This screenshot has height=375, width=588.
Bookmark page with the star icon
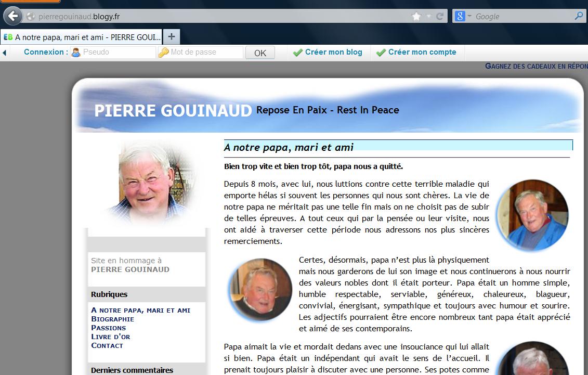click(416, 17)
